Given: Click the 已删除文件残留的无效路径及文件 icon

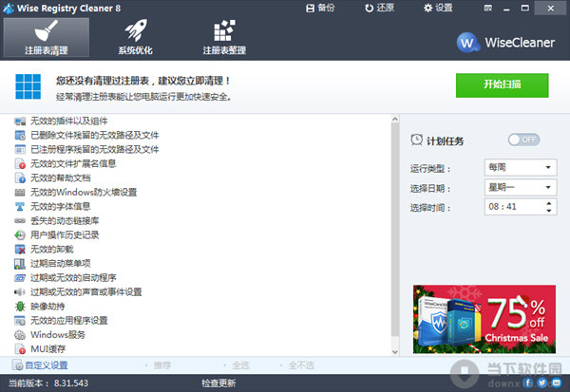Looking at the screenshot, I should (20, 135).
